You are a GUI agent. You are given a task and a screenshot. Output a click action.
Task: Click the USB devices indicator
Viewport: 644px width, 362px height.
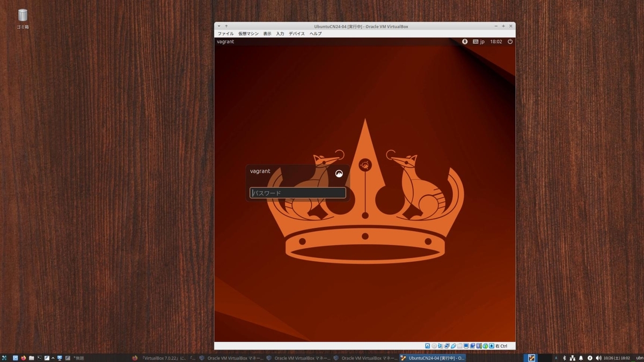pos(453,346)
